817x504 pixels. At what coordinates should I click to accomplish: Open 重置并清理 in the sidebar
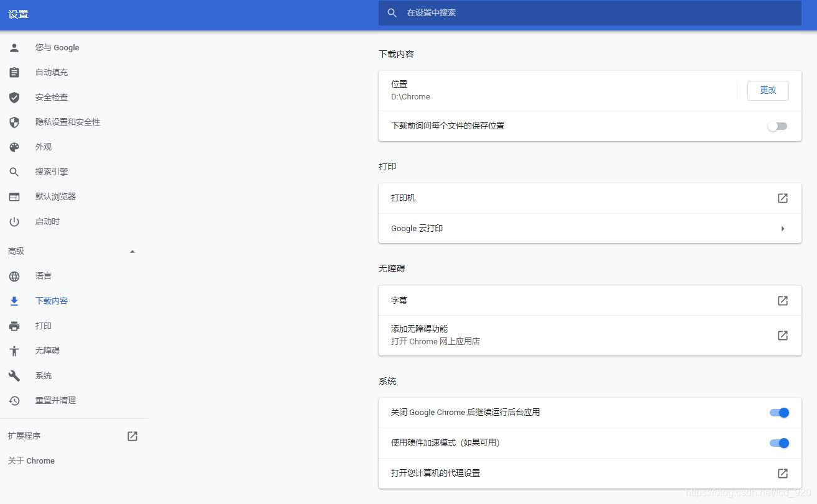55,401
